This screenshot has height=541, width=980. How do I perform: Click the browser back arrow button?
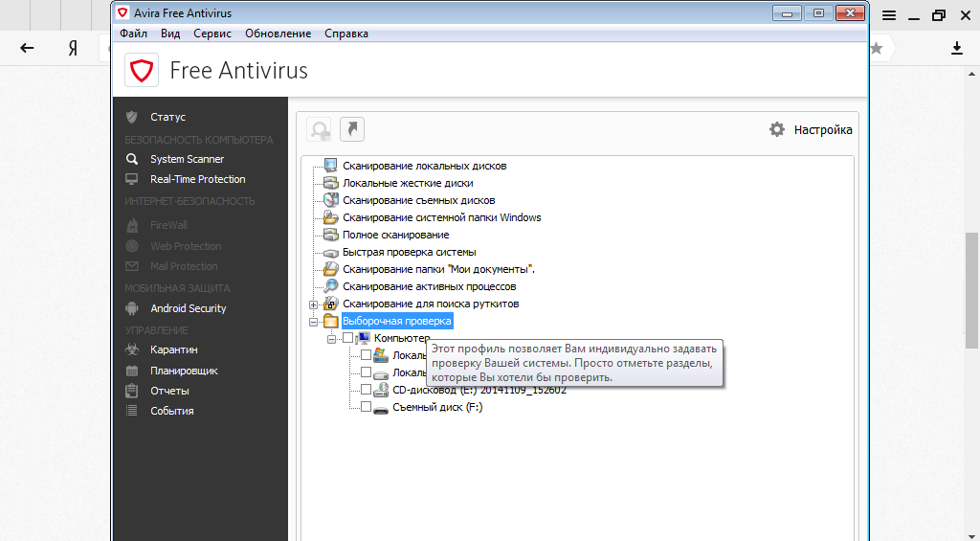coord(27,48)
